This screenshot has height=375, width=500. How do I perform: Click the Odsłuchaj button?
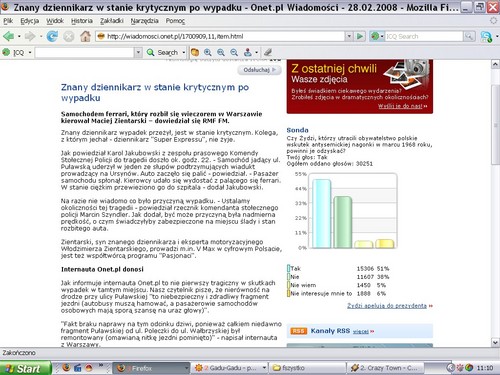259,70
